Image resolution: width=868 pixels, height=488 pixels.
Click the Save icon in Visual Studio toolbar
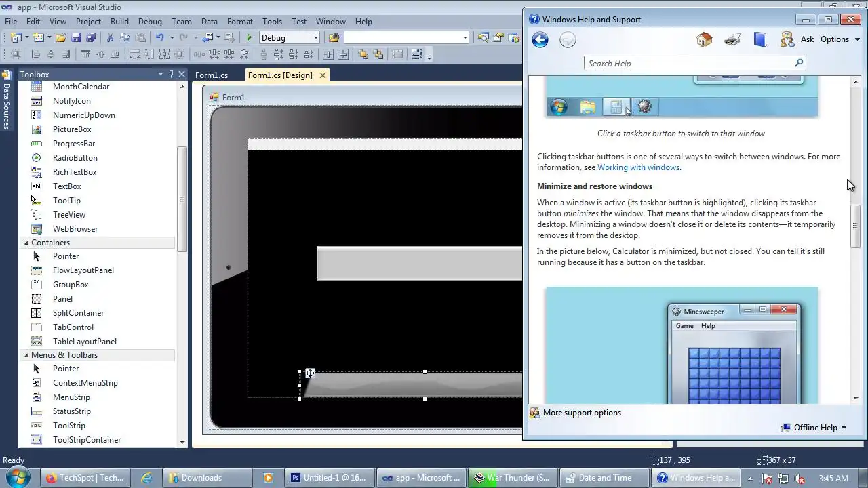click(76, 38)
